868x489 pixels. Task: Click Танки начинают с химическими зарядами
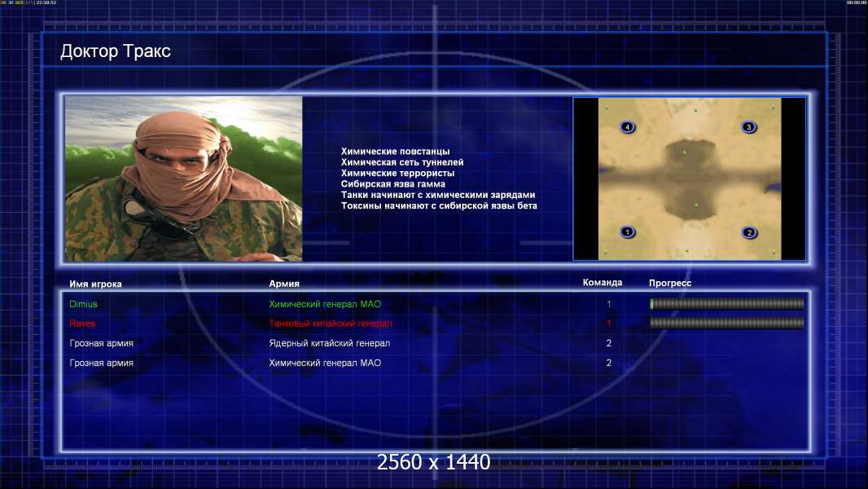(x=438, y=195)
